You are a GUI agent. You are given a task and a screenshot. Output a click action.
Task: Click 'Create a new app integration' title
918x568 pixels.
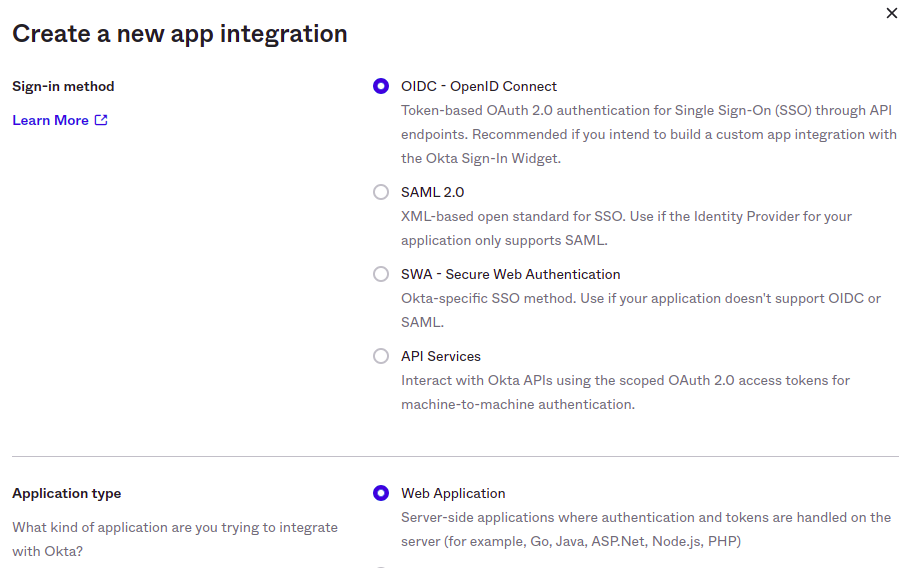[180, 34]
